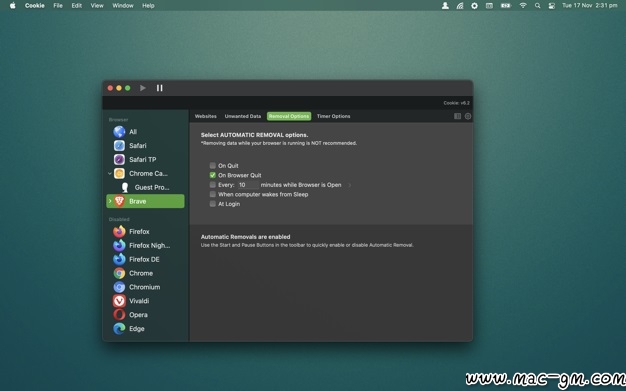Open the Edit menu

click(x=77, y=6)
